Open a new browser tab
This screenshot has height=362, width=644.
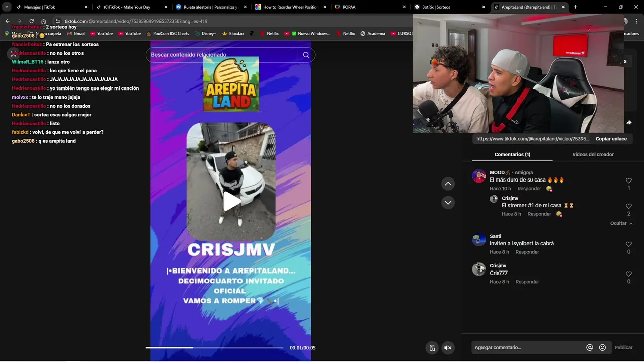coord(575,7)
